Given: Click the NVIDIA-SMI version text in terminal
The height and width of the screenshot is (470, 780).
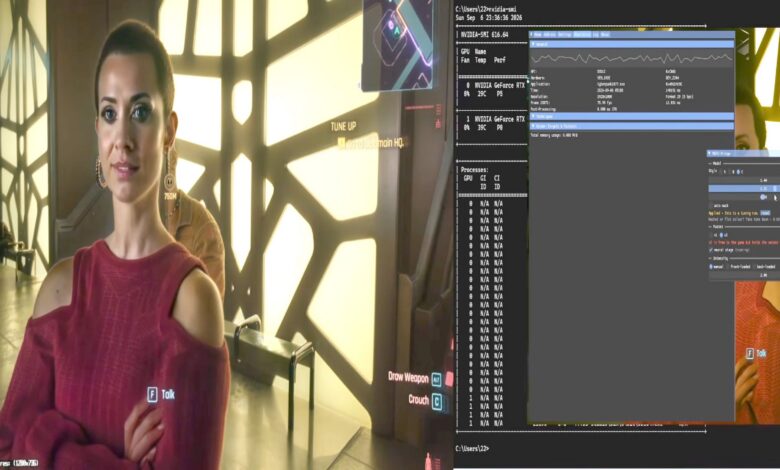Looking at the screenshot, I should [x=485, y=35].
